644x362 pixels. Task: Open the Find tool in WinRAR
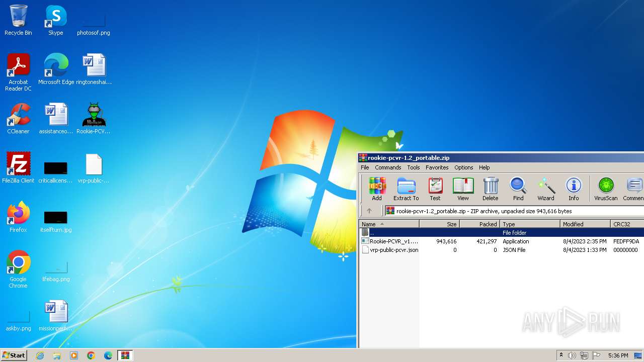pyautogui.click(x=518, y=189)
